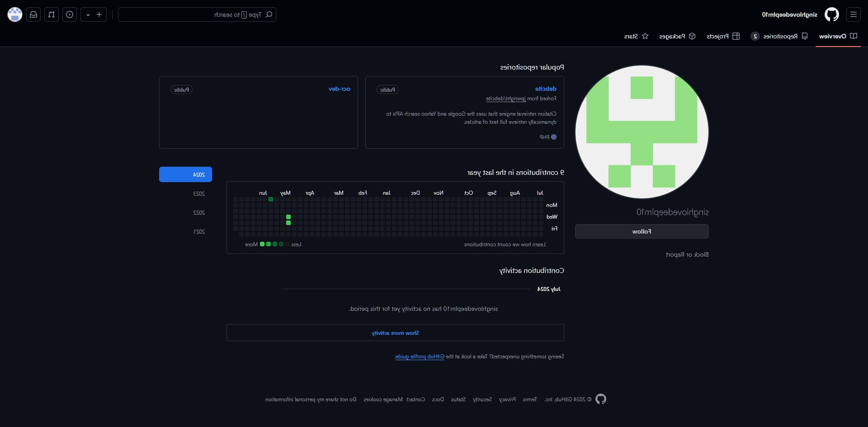This screenshot has width=868, height=427.
Task: Click the Stars tab star icon
Action: tap(645, 36)
